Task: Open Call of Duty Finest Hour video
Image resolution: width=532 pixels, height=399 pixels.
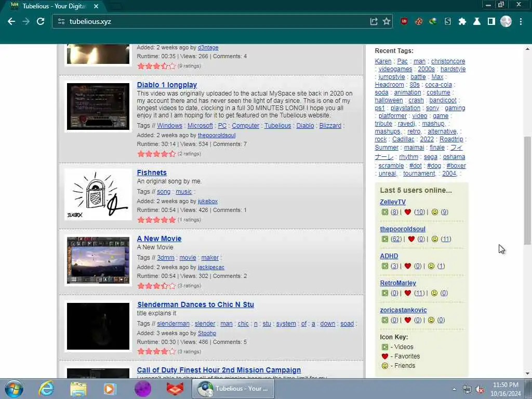Action: pyautogui.click(x=219, y=370)
